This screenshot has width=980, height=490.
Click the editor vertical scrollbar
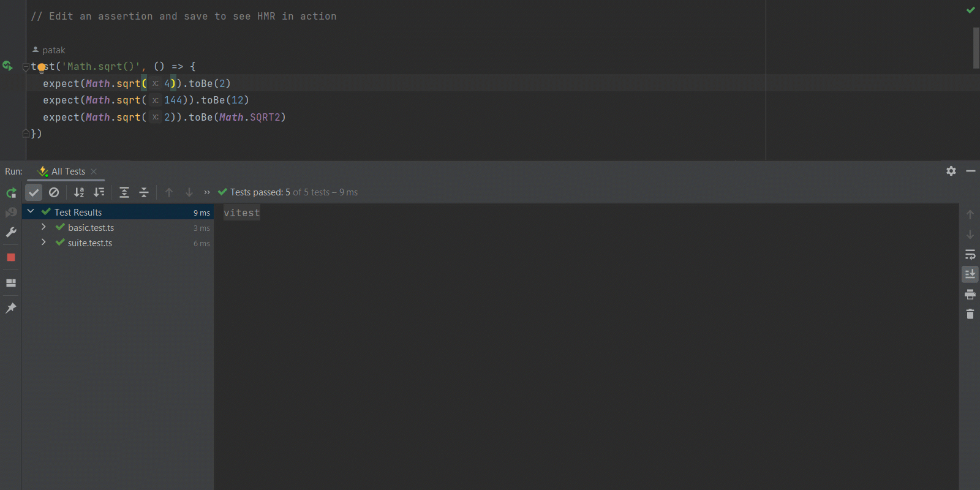coord(976,48)
